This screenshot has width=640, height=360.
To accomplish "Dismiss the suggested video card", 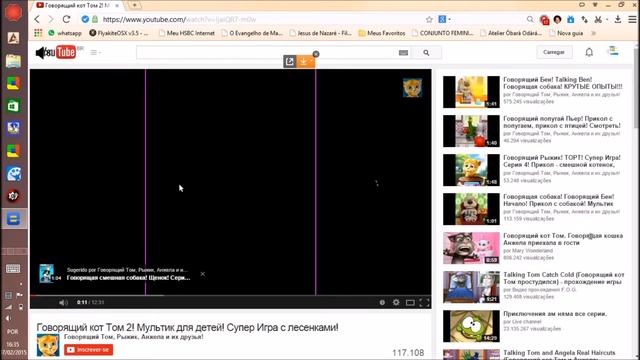I will click(x=202, y=274).
